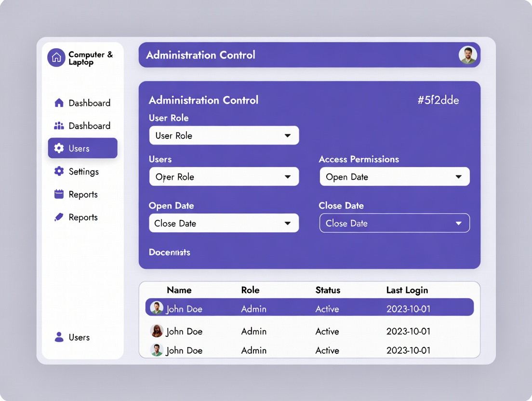532x401 pixels.
Task: Select the highlighted John Doe table row
Action: click(x=309, y=307)
